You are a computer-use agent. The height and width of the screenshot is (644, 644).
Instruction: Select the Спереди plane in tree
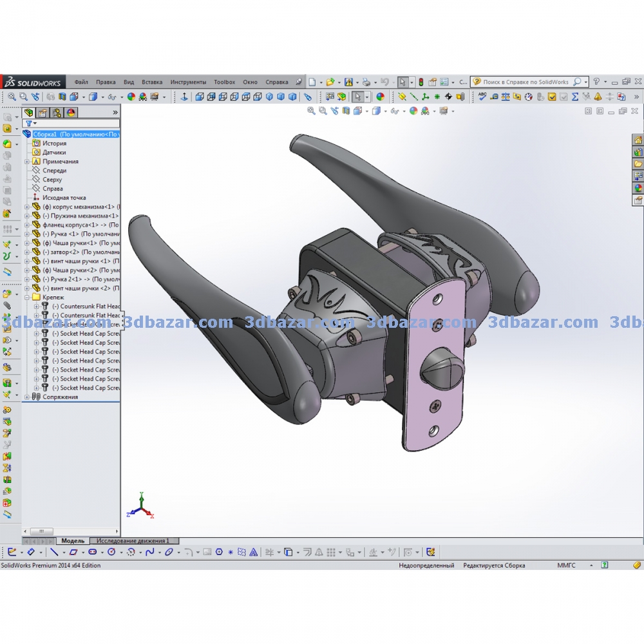point(54,171)
